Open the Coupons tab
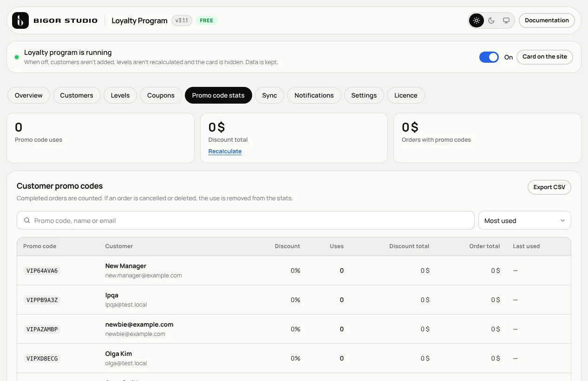This screenshot has width=588, height=381. click(161, 95)
